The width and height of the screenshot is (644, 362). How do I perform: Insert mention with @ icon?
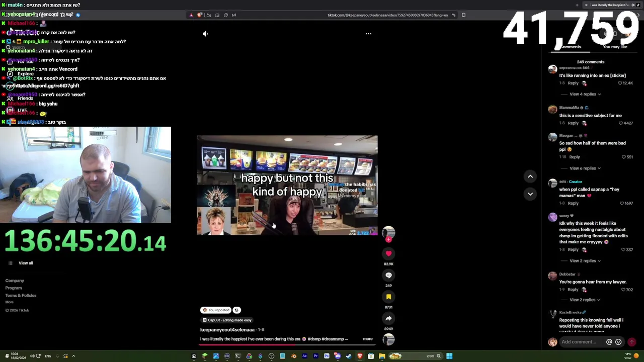609,342
